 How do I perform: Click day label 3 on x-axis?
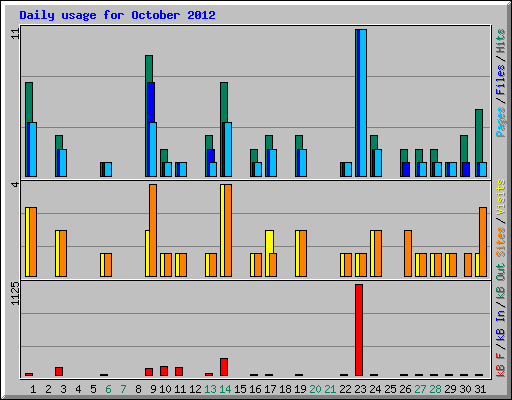tap(63, 389)
